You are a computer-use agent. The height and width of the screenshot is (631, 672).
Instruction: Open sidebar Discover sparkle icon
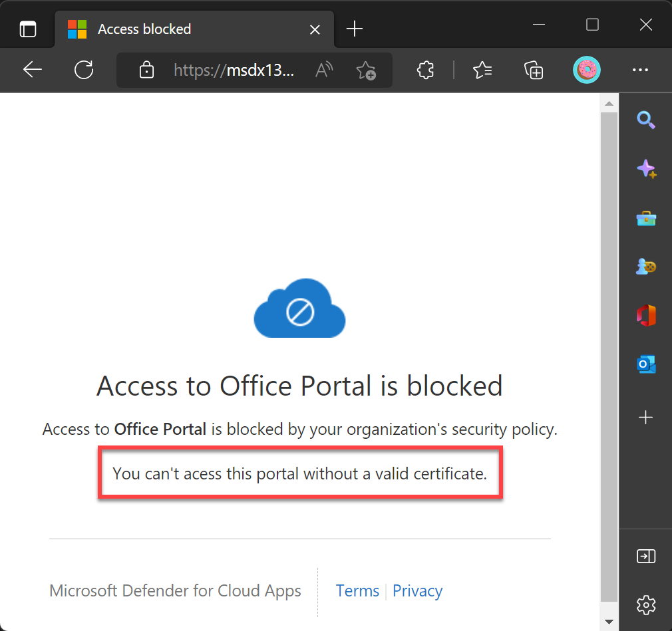[x=646, y=169]
